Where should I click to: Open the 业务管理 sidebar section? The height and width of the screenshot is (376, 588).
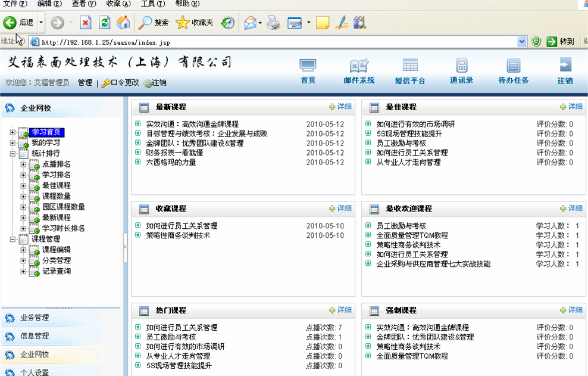point(35,318)
